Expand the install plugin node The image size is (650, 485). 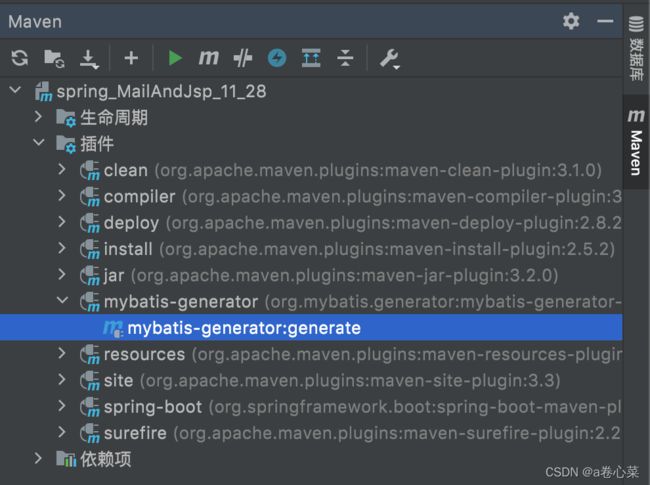pyautogui.click(x=62, y=248)
